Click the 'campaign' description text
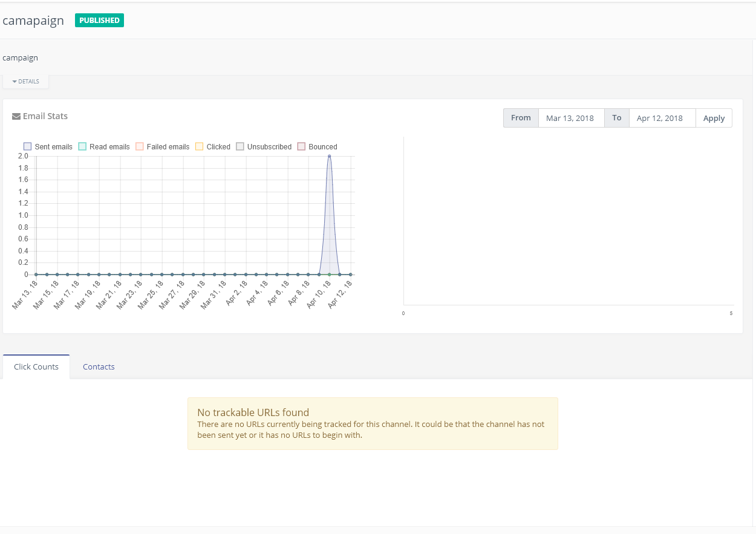The width and height of the screenshot is (756, 534). [20, 57]
